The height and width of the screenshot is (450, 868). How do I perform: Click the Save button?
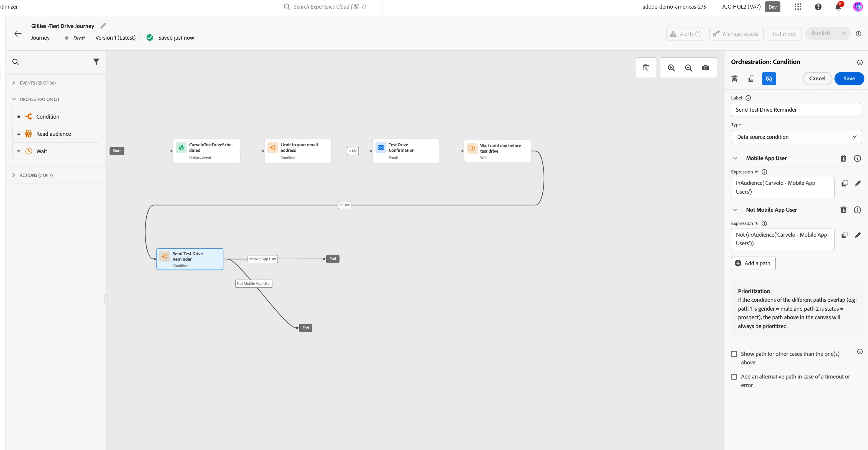pos(849,78)
